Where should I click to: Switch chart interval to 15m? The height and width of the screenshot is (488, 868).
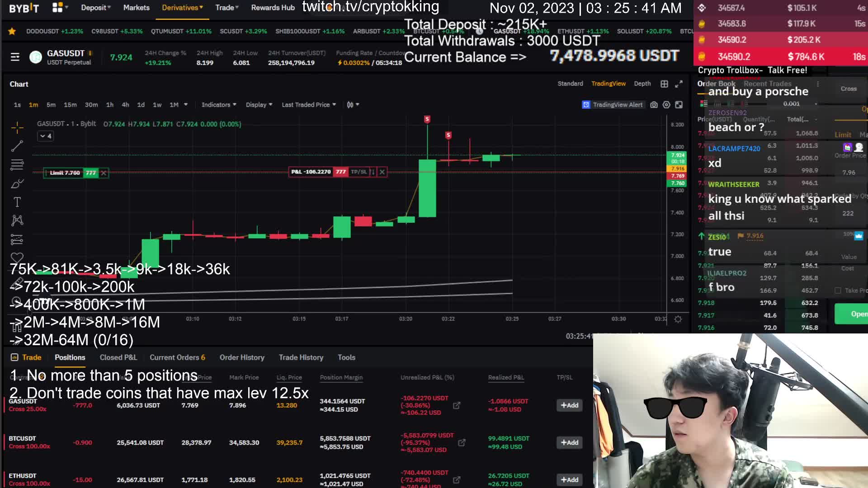pyautogui.click(x=70, y=105)
